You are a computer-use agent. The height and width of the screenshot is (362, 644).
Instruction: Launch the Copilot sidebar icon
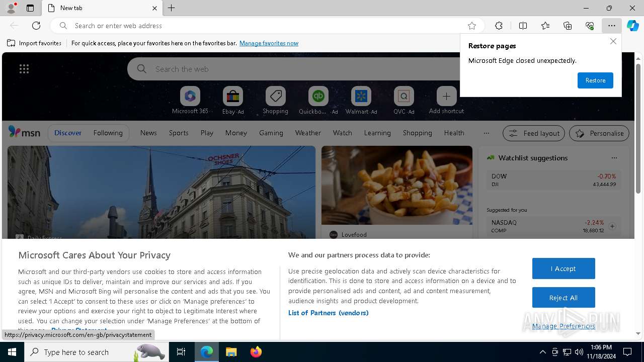point(632,26)
